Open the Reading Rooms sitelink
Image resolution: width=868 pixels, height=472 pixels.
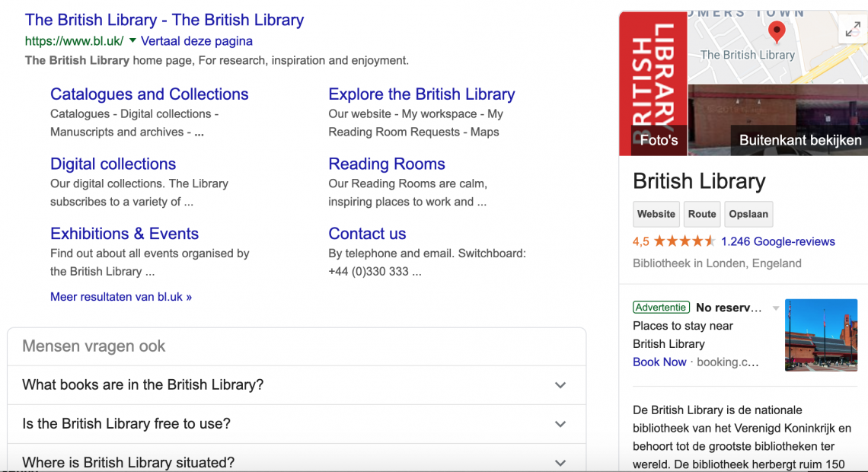[x=386, y=164]
